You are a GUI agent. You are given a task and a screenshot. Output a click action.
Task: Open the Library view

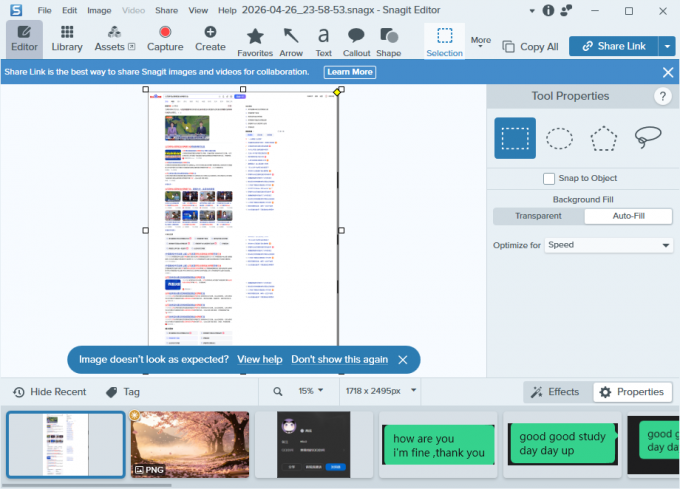[67, 39]
